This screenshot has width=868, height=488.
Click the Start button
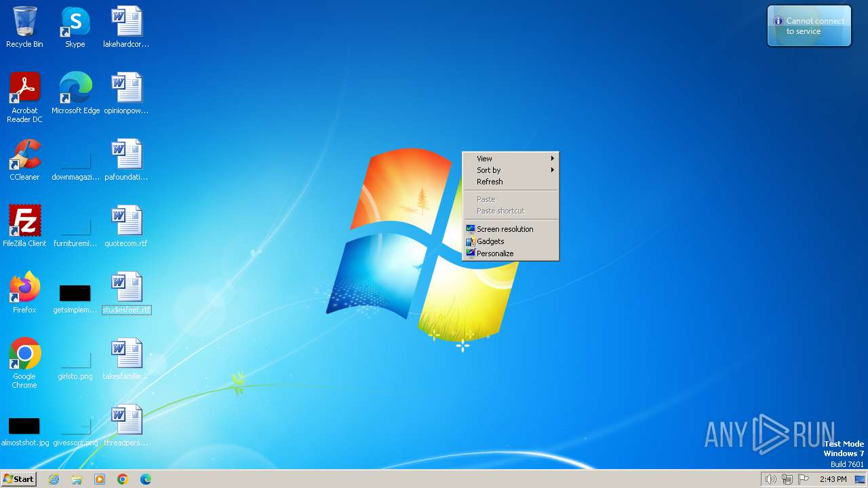pos(18,479)
